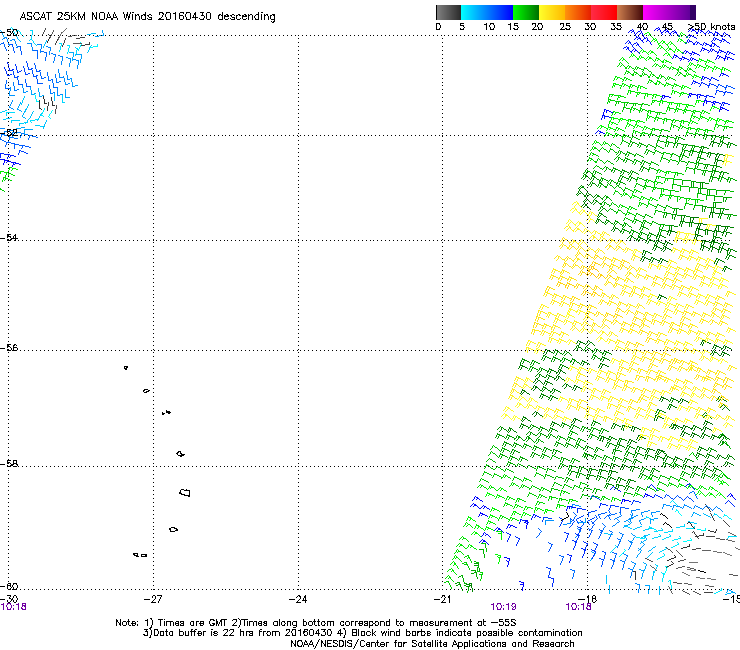Click the purple '10:18' time under the -30 label
Screen dimensions: 740x650
14,607
